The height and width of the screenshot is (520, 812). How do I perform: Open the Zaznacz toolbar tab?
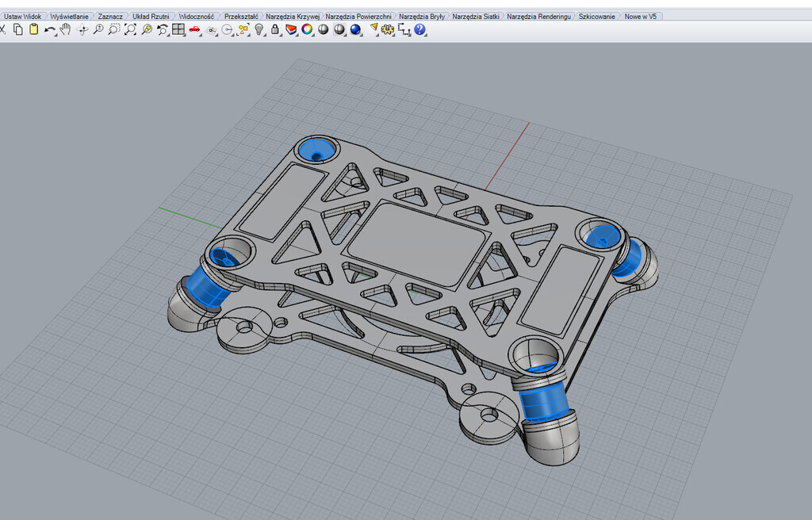coord(110,16)
